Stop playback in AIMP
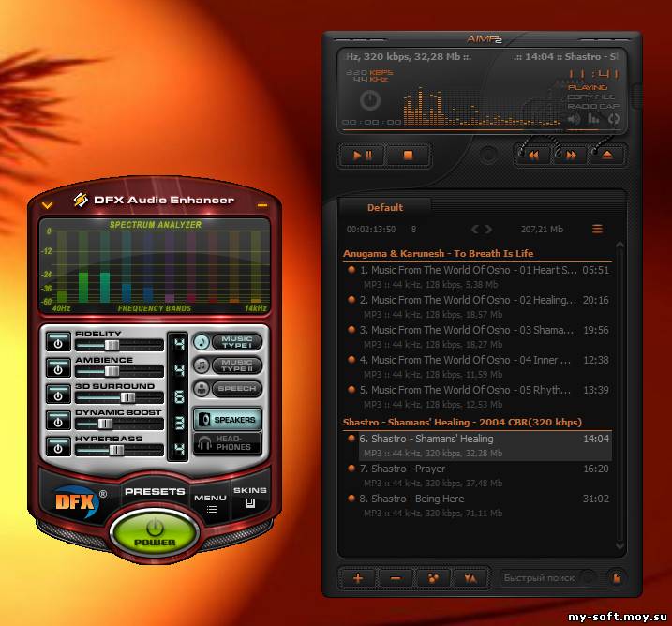The width and height of the screenshot is (672, 626). pyautogui.click(x=408, y=156)
